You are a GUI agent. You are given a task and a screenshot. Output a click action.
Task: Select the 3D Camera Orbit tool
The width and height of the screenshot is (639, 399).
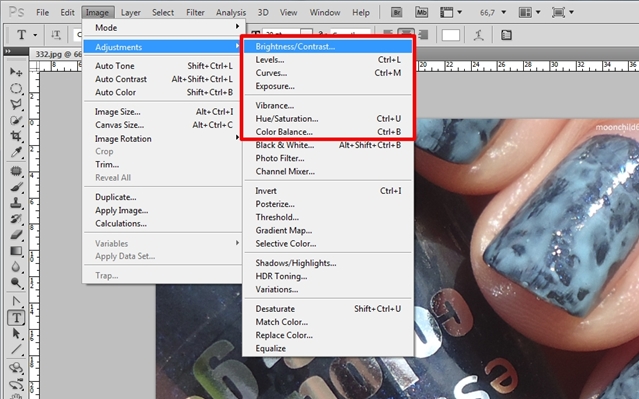click(16, 384)
